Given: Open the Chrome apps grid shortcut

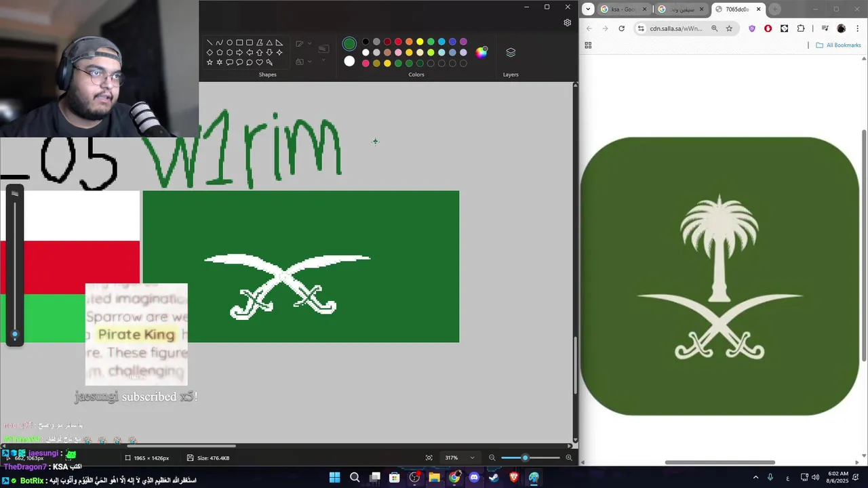Looking at the screenshot, I should [x=588, y=45].
